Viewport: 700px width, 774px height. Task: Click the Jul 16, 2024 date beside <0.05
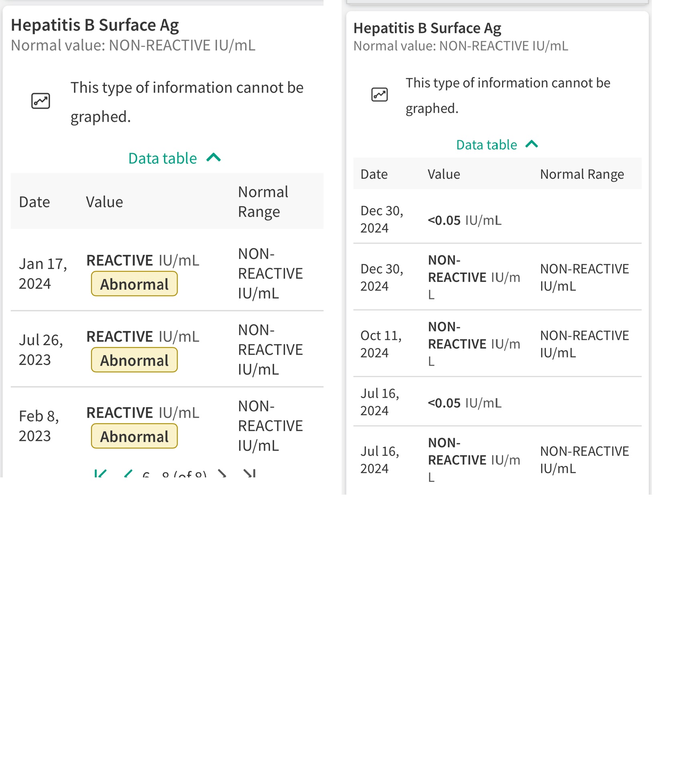point(380,402)
